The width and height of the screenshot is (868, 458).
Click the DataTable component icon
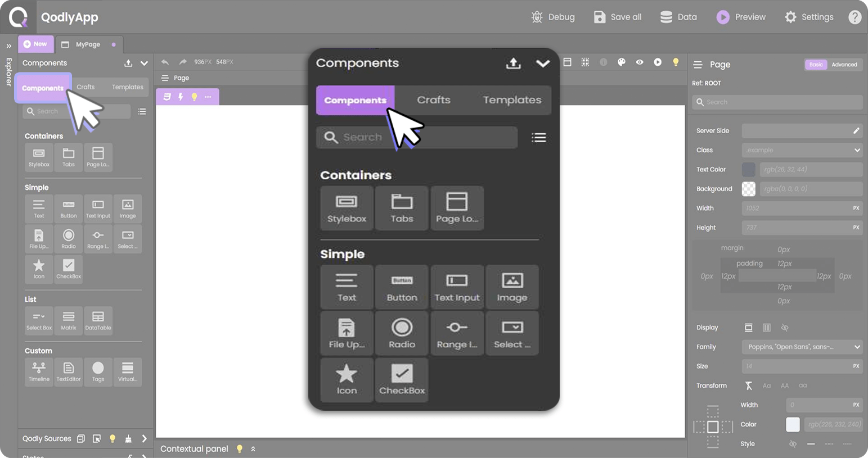[98, 320]
